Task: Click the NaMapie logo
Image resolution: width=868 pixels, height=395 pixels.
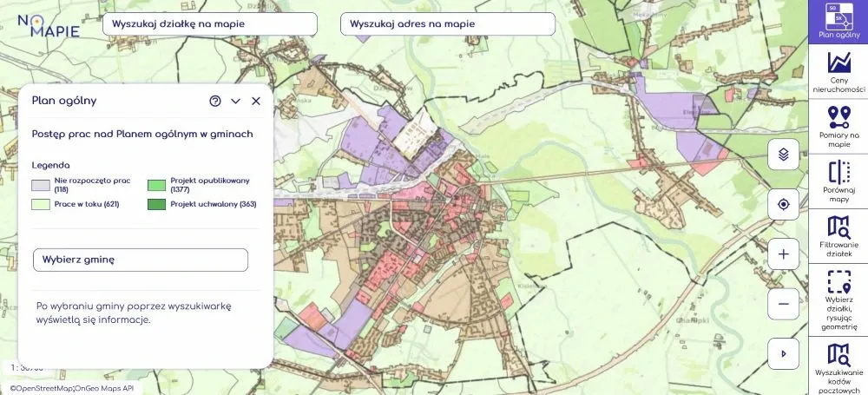Action: click(x=49, y=25)
